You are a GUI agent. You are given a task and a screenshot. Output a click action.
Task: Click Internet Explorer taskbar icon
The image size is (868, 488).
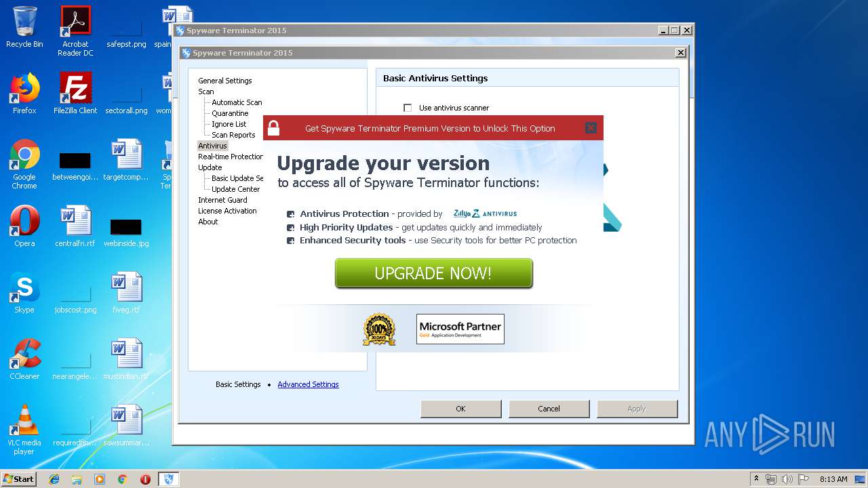coord(54,479)
